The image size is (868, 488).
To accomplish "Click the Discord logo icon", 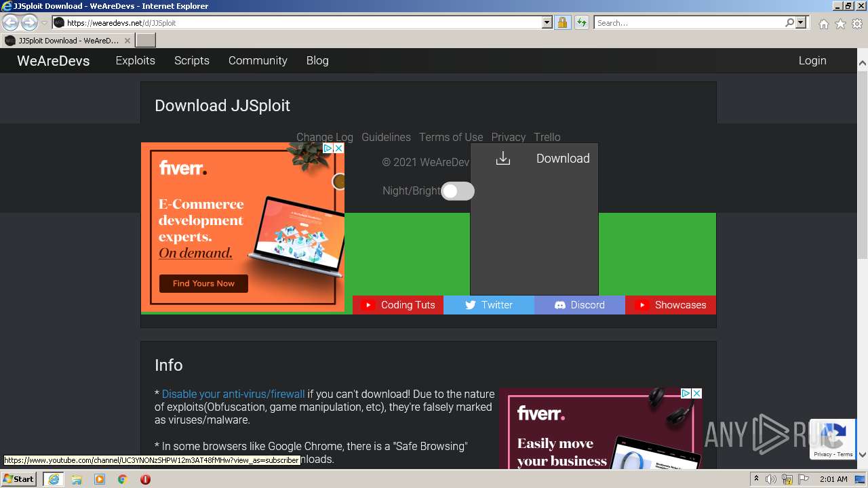I will pos(560,305).
